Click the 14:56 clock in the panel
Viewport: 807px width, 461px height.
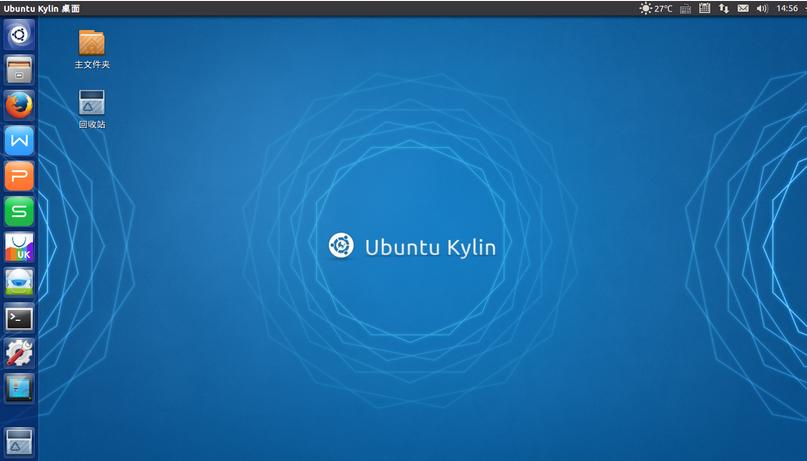787,8
